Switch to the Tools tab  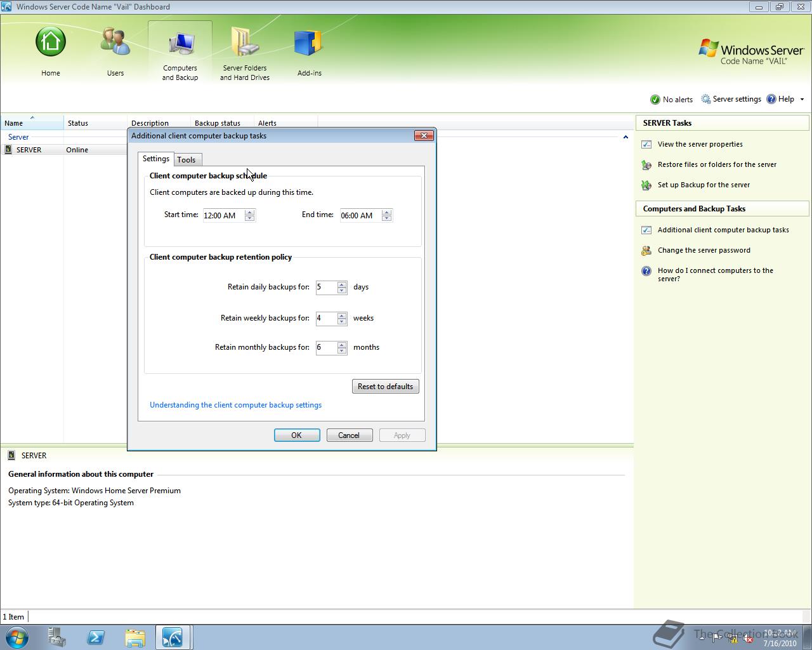pyautogui.click(x=187, y=159)
